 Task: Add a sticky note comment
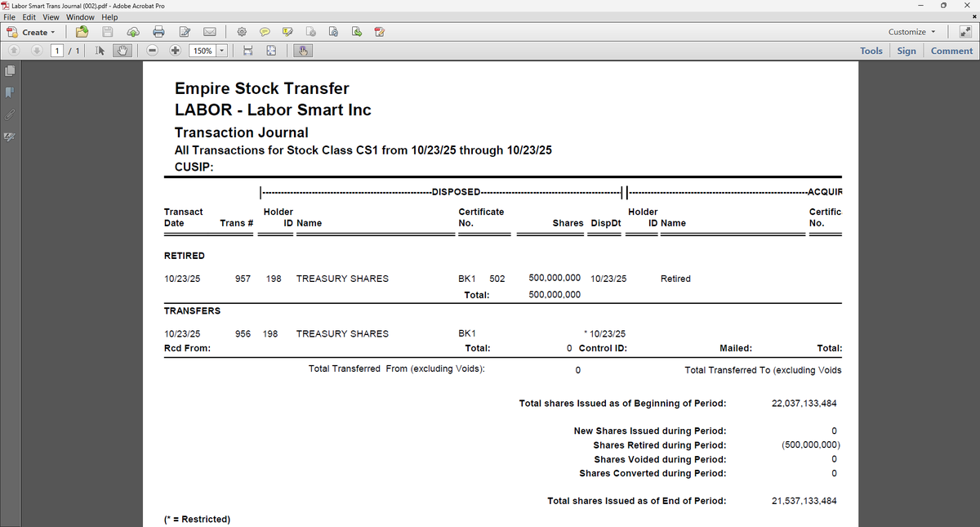click(x=265, y=32)
